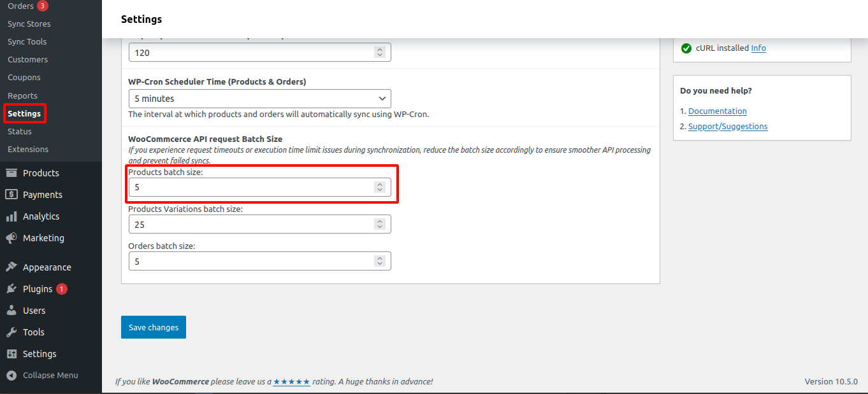Collapse the admin sidebar menu

pyautogui.click(x=42, y=376)
